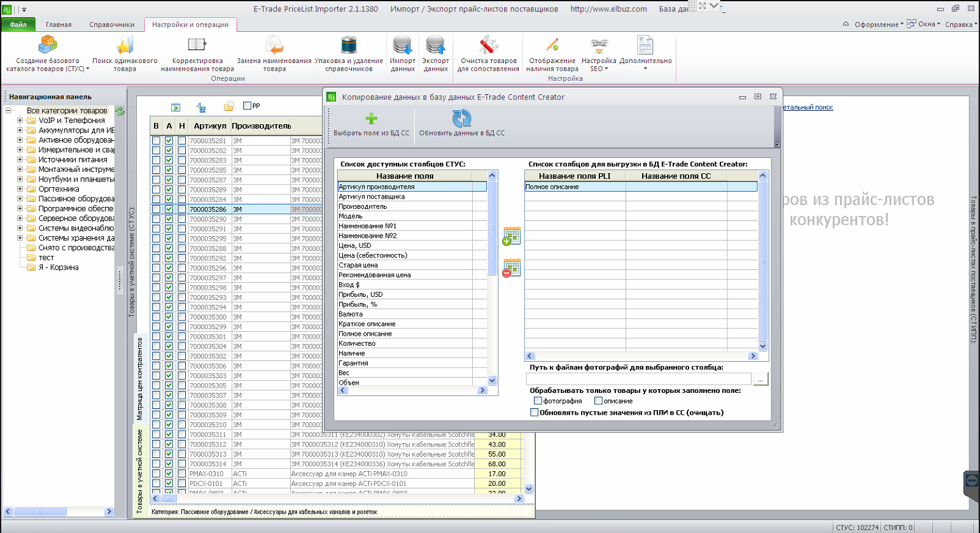Toggle the PP checkbox above the grid
Screen dimensions: 980x533
[248, 106]
